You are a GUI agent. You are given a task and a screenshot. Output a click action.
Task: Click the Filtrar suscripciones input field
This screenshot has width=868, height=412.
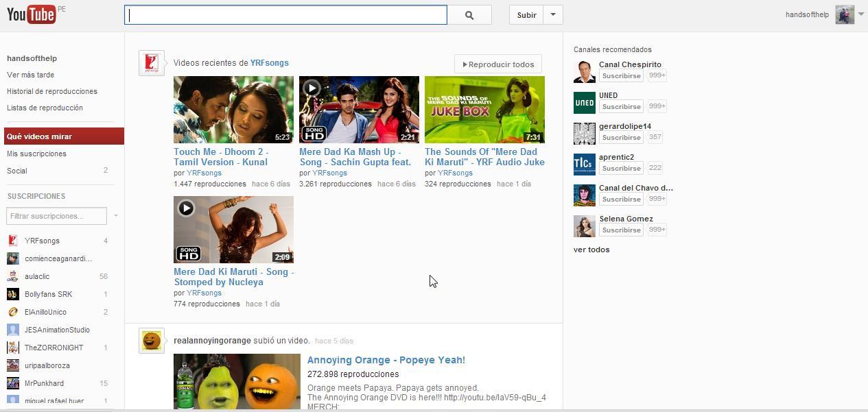(56, 216)
